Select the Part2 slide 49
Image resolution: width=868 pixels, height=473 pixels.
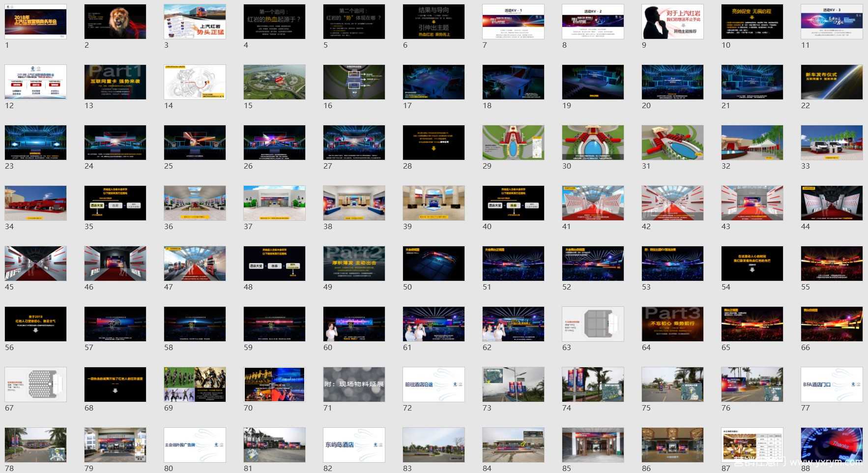click(x=354, y=264)
